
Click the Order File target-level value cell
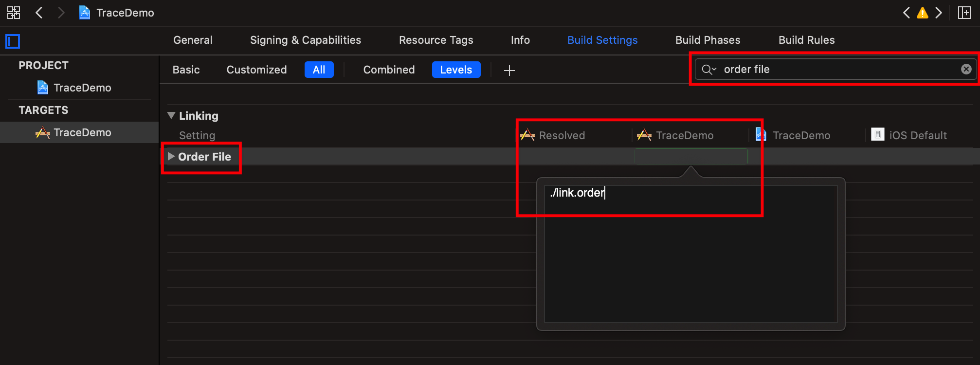(x=690, y=156)
